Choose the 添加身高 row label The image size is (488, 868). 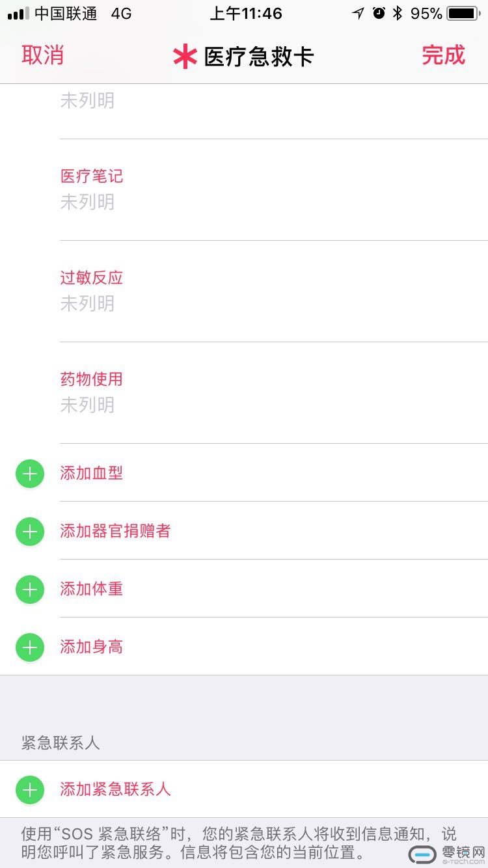(x=92, y=647)
